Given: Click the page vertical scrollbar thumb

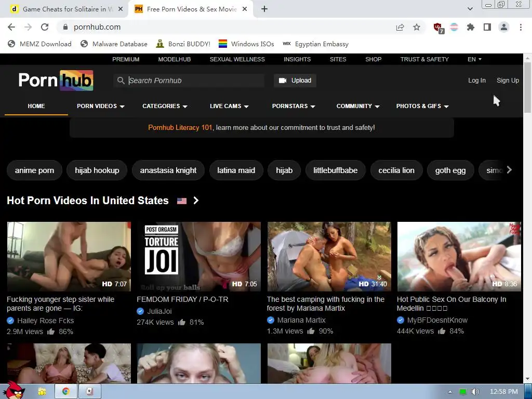Looking at the screenshot, I should (x=527, y=87).
